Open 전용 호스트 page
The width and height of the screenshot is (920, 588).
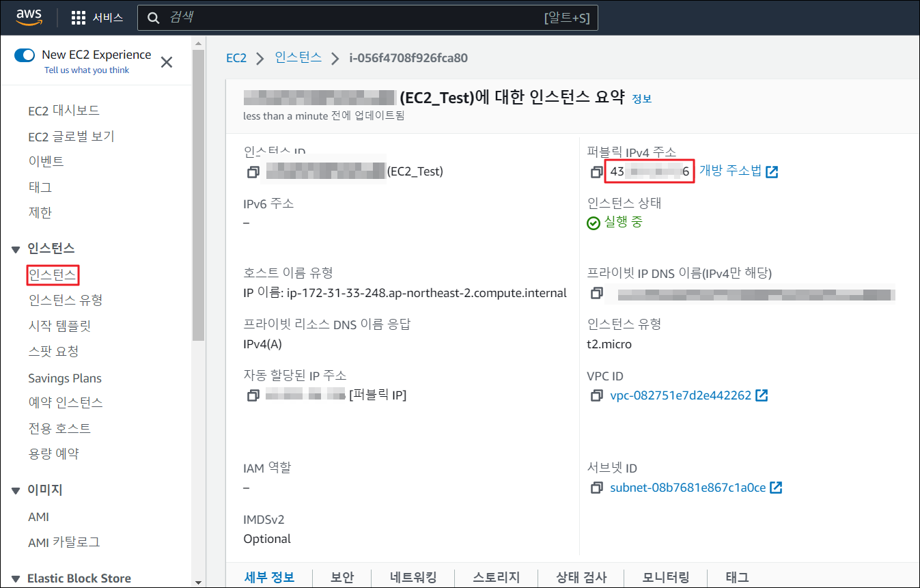pos(59,428)
